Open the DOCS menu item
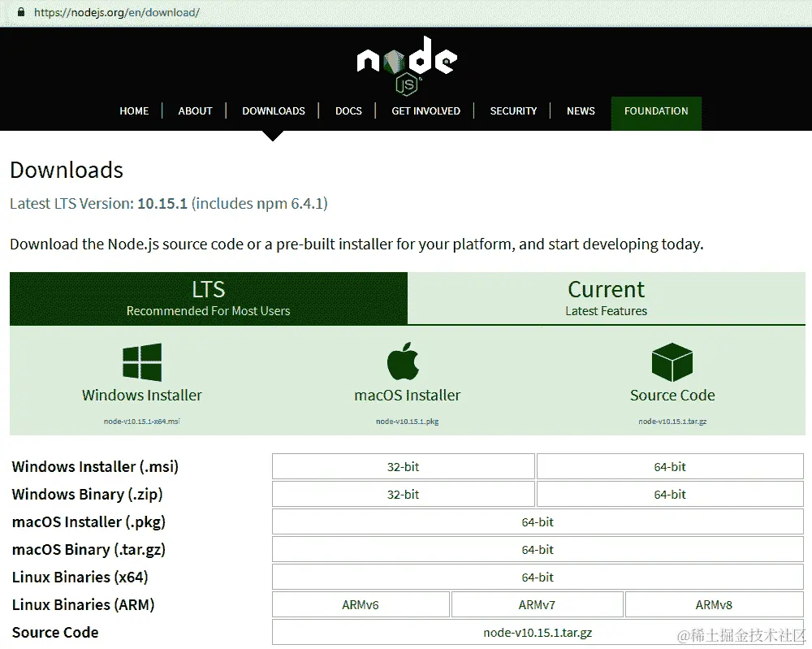Screen dimensions: 812x649 (348, 110)
